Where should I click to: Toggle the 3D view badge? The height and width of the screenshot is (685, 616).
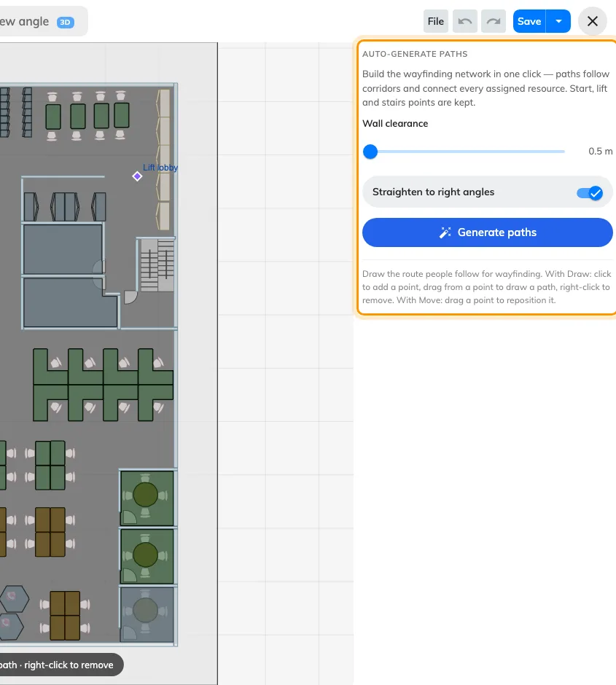(x=65, y=23)
